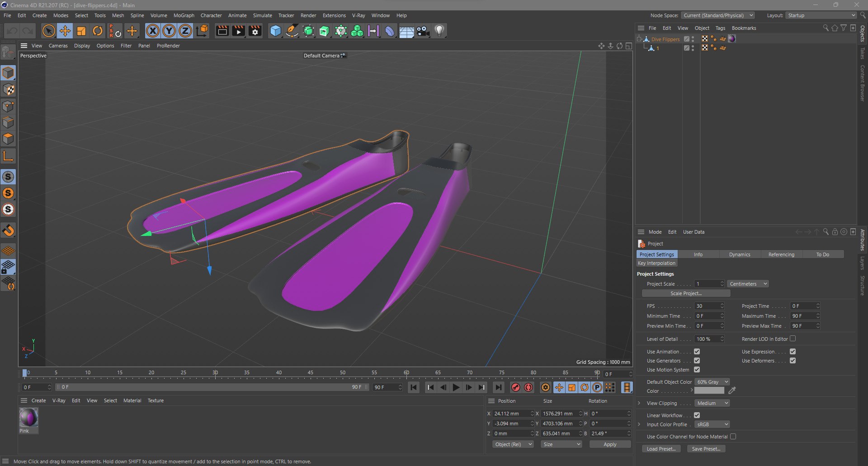Open the Centimeters unit dropdown

(x=748, y=284)
